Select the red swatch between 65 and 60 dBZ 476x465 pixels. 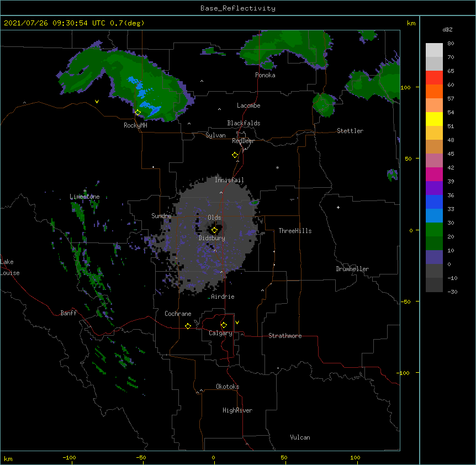click(x=434, y=77)
